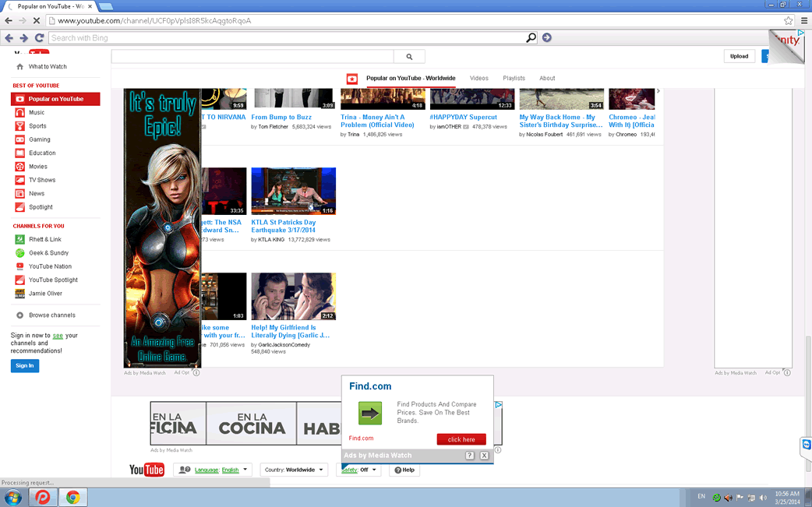Open the Gaming category in sidebar
The width and height of the screenshot is (812, 507).
39,139
